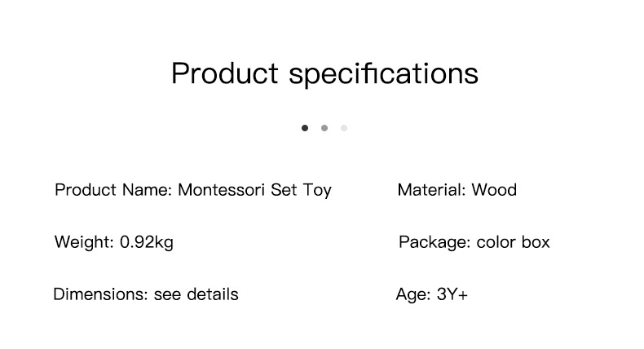
Task: Click the 'Age:' label
Action: point(412,294)
